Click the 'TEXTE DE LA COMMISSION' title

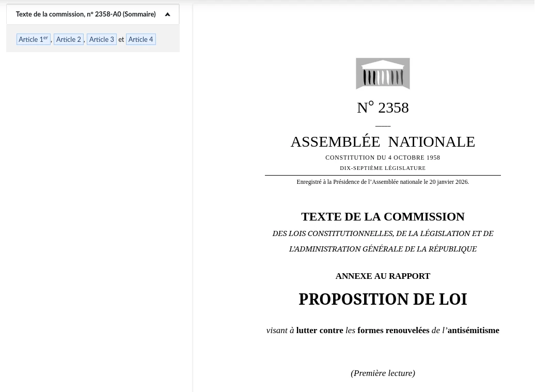pos(383,216)
